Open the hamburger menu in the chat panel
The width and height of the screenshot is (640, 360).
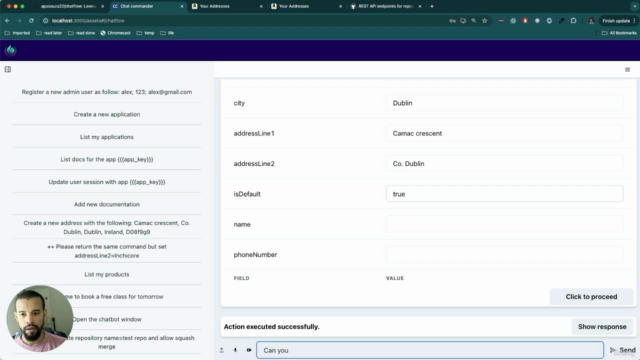click(x=627, y=70)
